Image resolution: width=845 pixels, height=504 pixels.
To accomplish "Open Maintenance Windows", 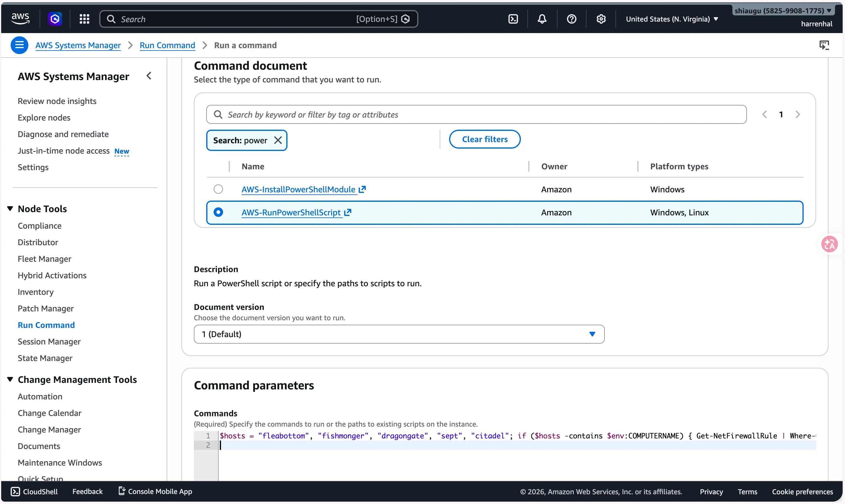I will click(x=60, y=463).
